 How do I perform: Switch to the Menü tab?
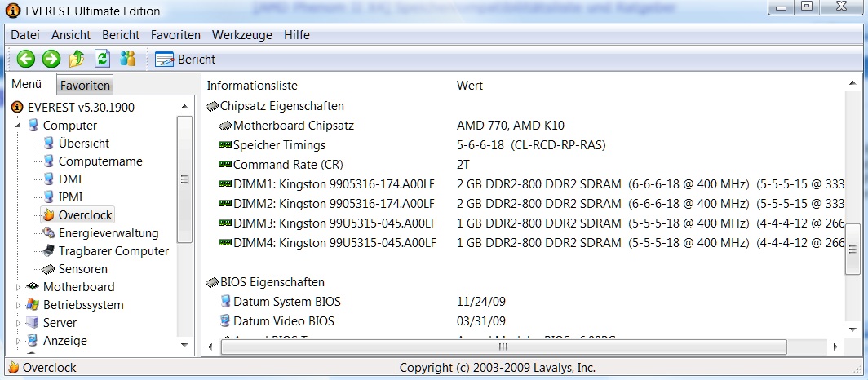click(x=27, y=84)
